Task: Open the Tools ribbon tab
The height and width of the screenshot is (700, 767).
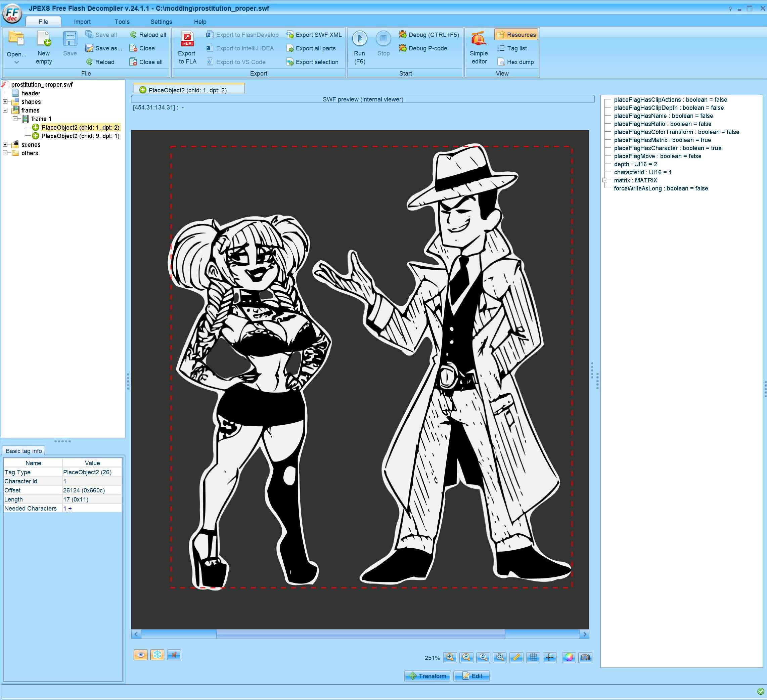Action: coord(122,22)
